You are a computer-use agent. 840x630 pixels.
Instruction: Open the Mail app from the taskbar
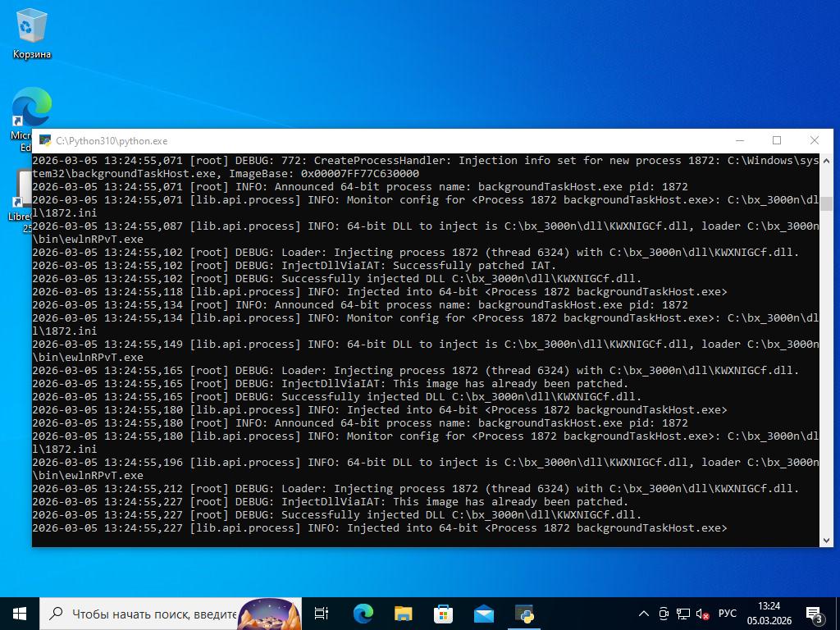483,613
